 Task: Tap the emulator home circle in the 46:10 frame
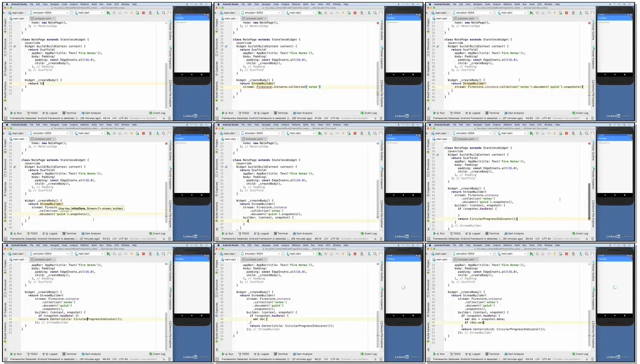403,195
